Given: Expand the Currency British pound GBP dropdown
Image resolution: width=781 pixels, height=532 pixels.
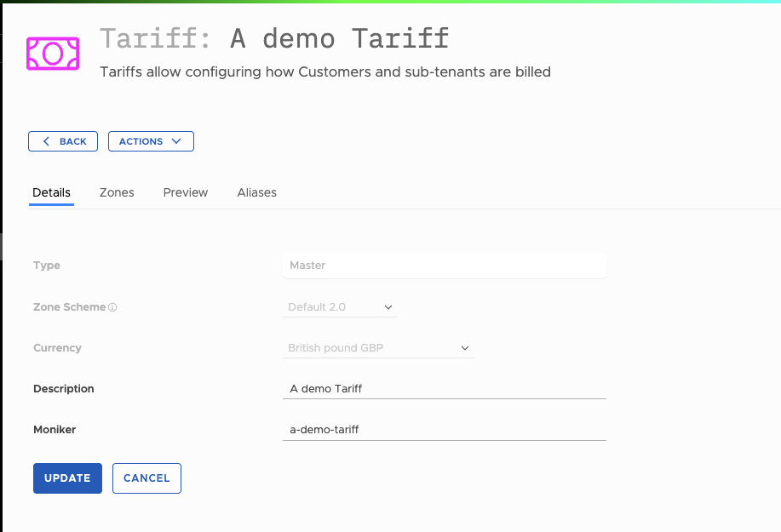Looking at the screenshot, I should 378,348.
